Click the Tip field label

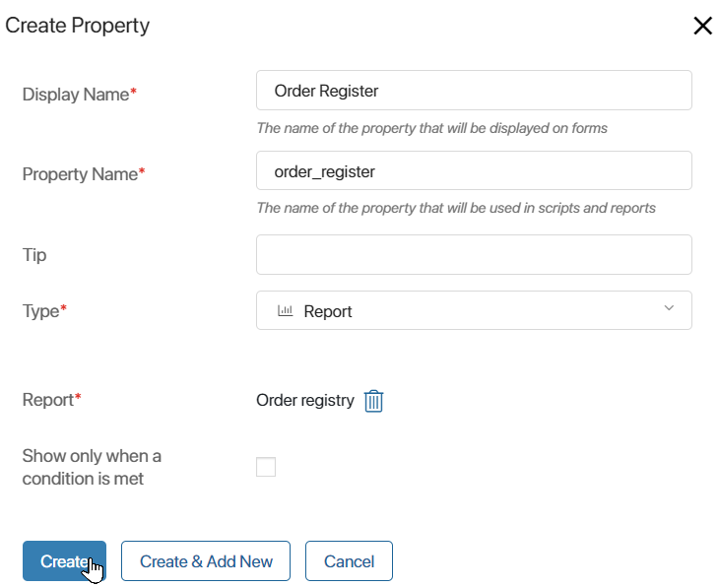click(x=34, y=255)
